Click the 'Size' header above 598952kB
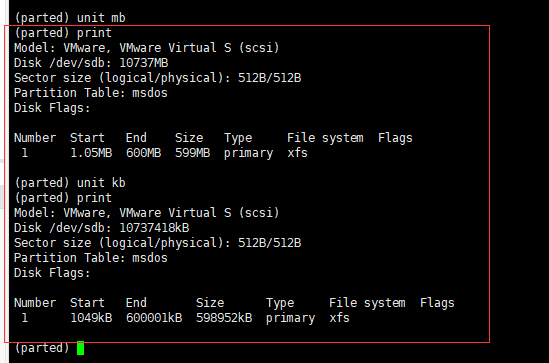 pos(210,303)
